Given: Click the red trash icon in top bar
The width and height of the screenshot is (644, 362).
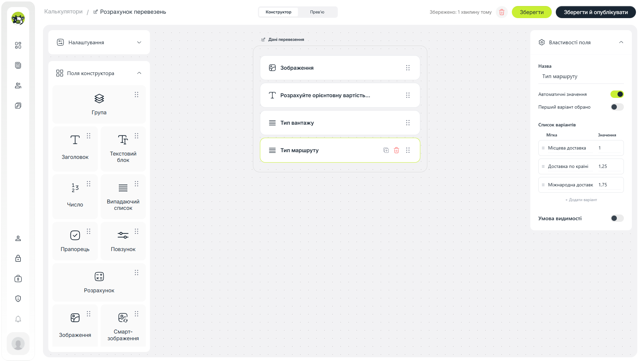Looking at the screenshot, I should click(x=502, y=12).
